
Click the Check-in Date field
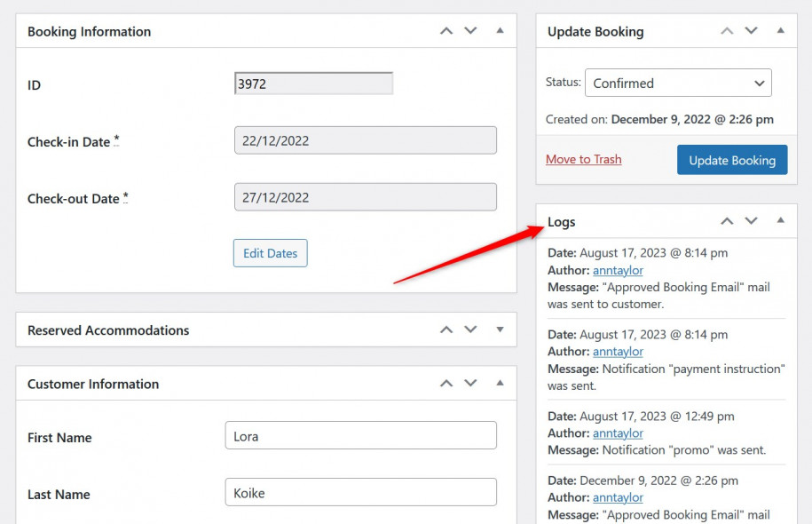pos(365,139)
